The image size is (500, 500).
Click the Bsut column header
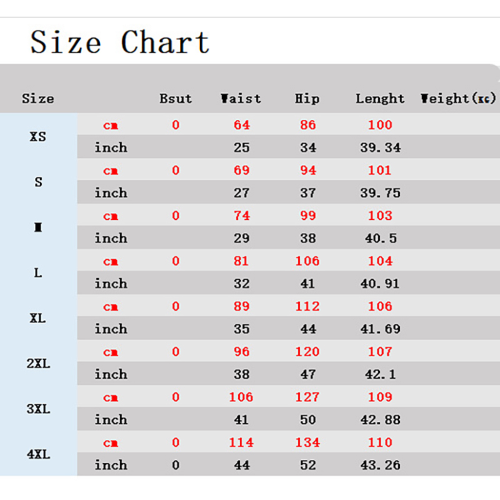[x=176, y=99]
